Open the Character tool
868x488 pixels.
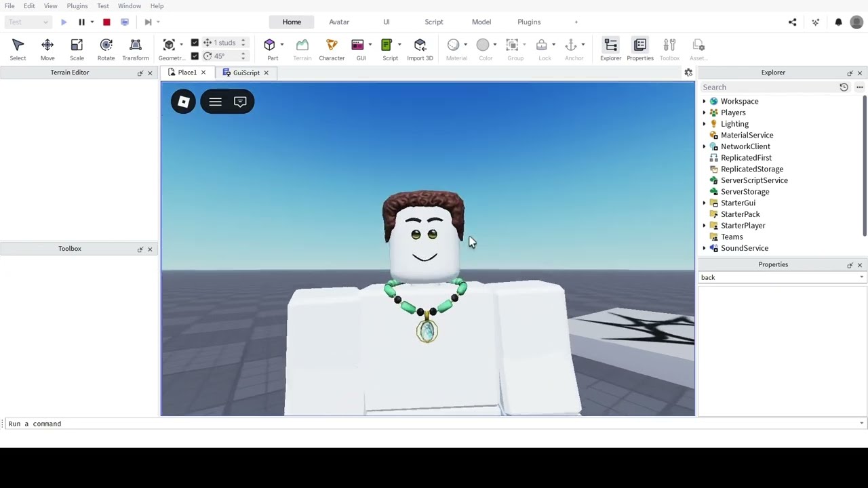(x=332, y=49)
